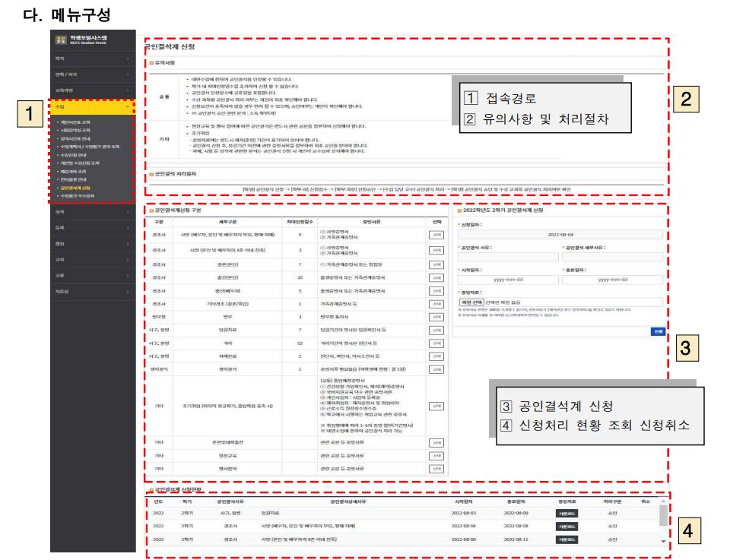
Task: Click 선택 button for 생리결석 row
Action: [436, 368]
